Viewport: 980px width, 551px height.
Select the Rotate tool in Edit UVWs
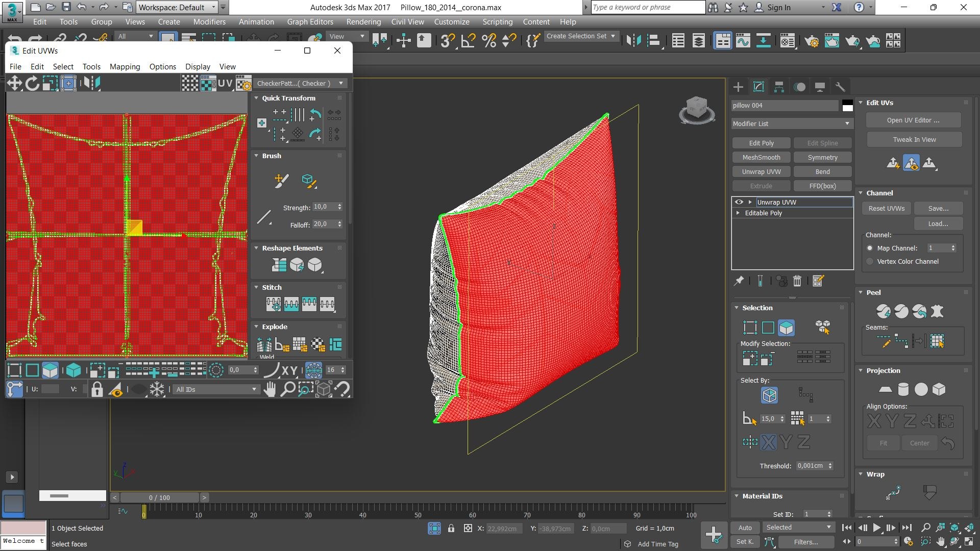[32, 83]
